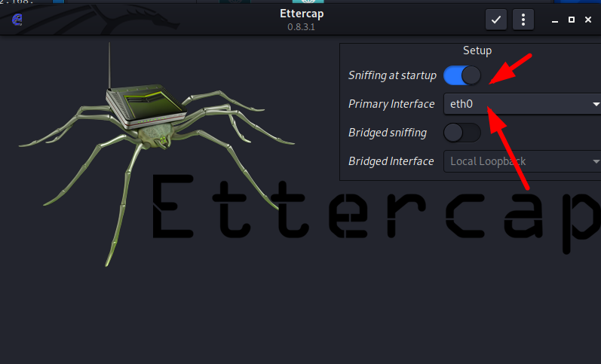The image size is (601, 364).
Task: Click the Ettercap logo icon in title bar
Action: [17, 19]
